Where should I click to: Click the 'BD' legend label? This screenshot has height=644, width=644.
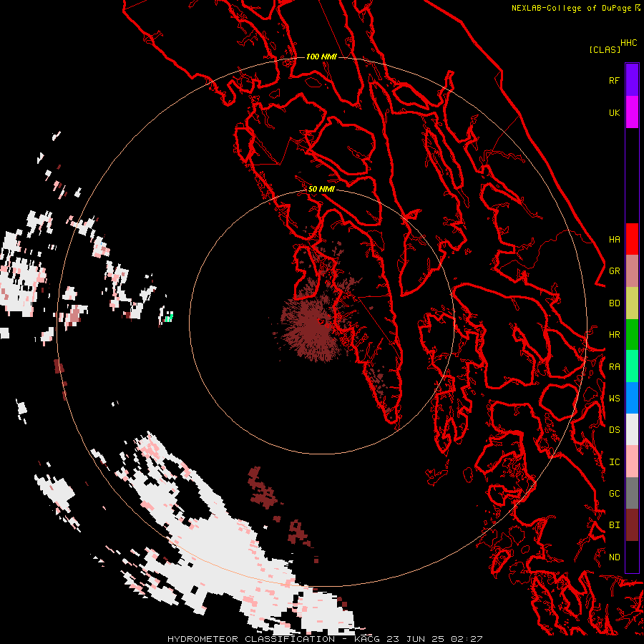click(x=614, y=303)
